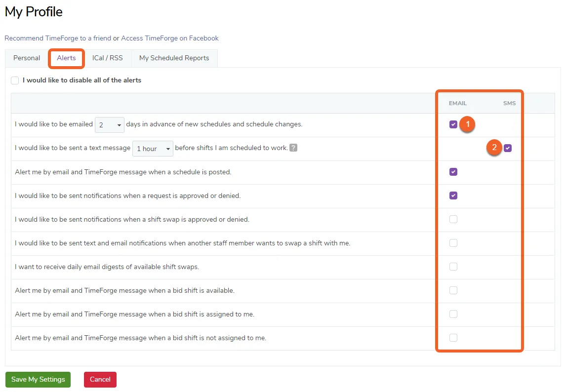This screenshot has width=565, height=392.
Task: Enable alert when bid shift is assigned to me
Action: [453, 314]
